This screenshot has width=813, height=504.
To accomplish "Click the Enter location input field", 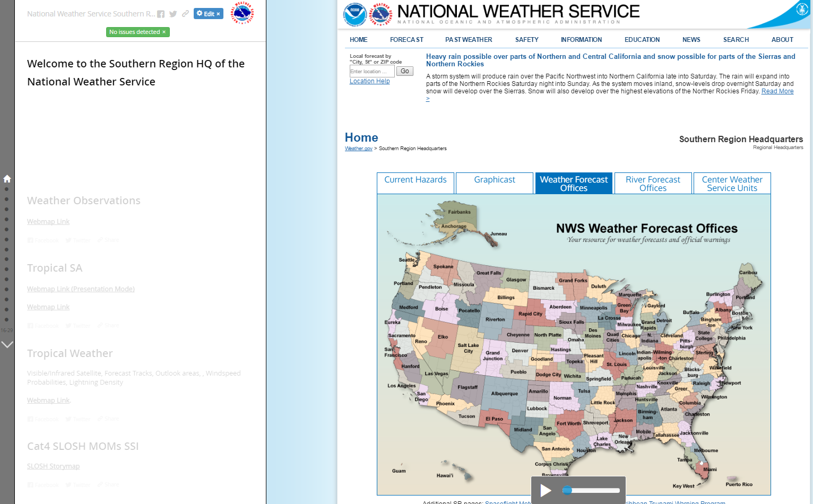I will [372, 71].
